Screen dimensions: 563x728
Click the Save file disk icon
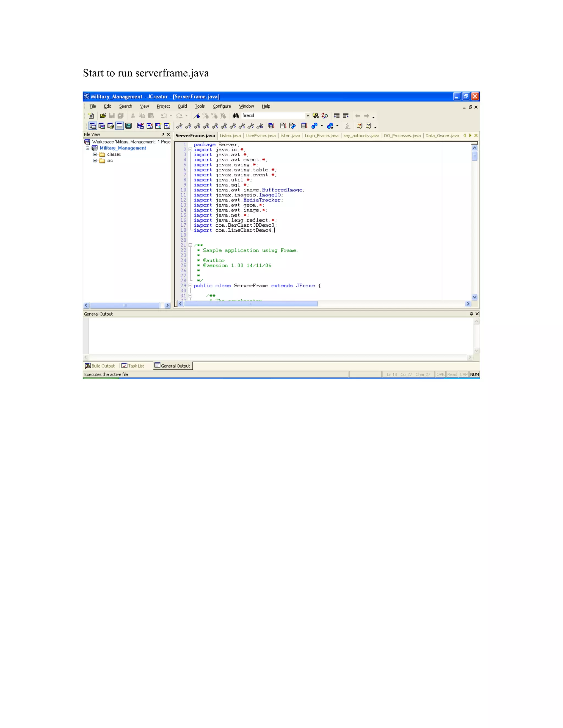coord(112,116)
